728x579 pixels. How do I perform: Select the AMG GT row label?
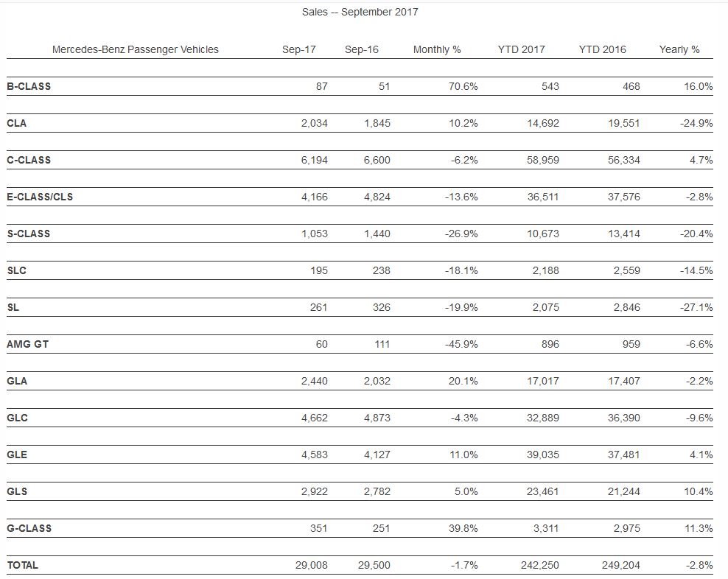27,344
